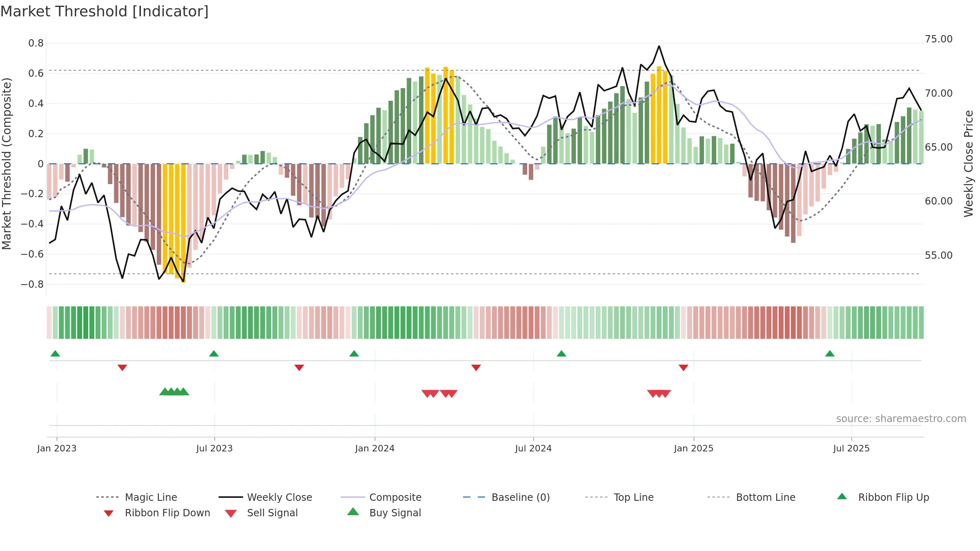Toggle the Bottom Line legend entry

click(x=751, y=497)
